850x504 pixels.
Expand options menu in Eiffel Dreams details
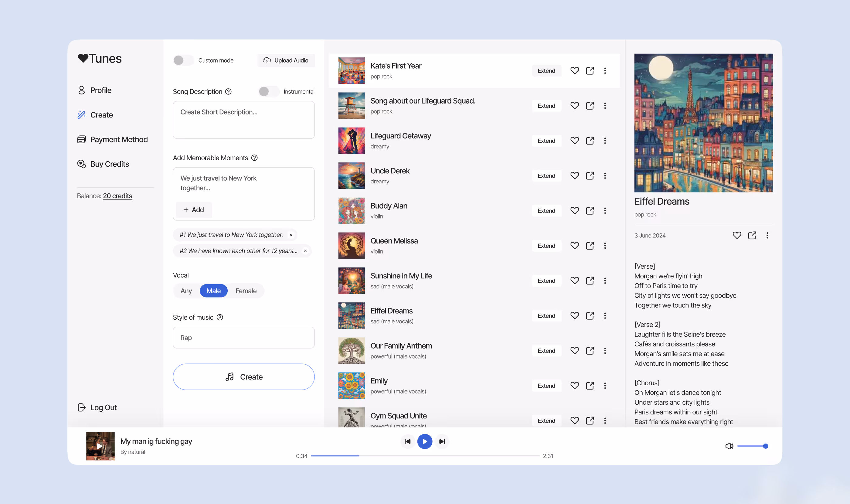[x=767, y=235]
